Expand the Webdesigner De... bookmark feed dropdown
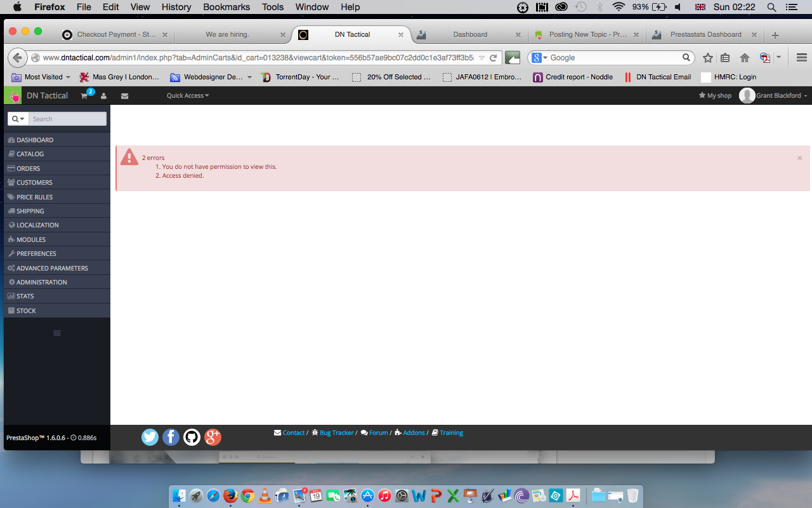Screen dimensions: 812x508 pos(249,77)
